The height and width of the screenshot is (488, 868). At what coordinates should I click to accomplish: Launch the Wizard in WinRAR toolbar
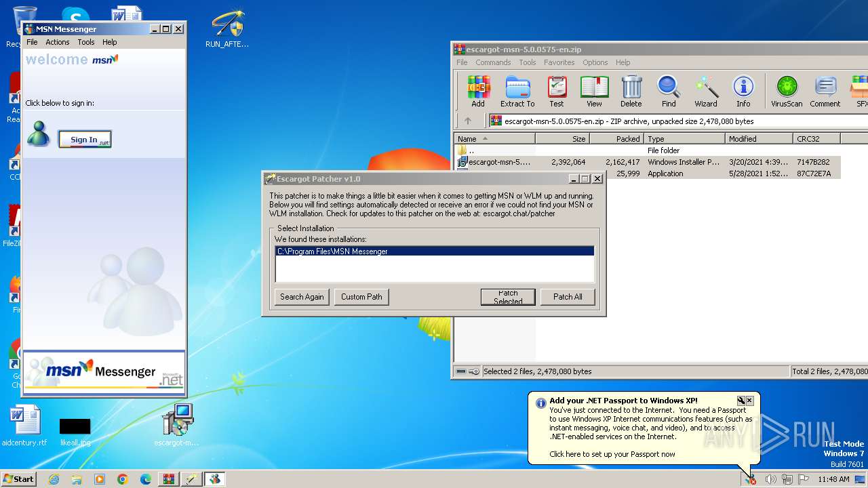coord(706,91)
